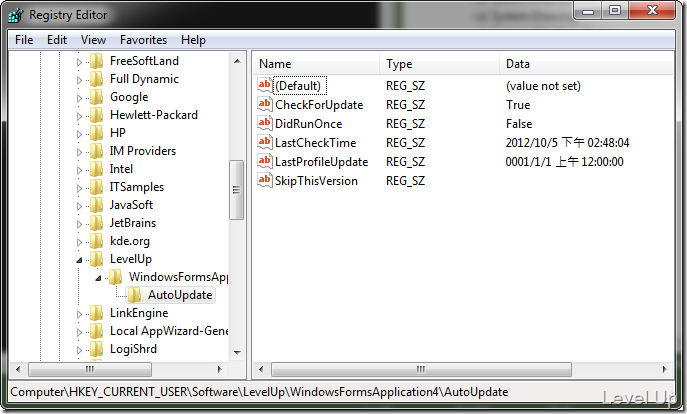Select the LastCheckTime value name
The height and width of the screenshot is (414, 687).
(315, 143)
